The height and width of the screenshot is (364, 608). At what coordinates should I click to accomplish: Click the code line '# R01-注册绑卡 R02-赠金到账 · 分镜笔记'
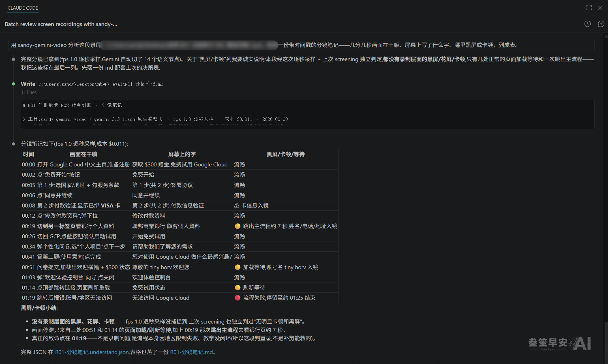pyautogui.click(x=72, y=105)
